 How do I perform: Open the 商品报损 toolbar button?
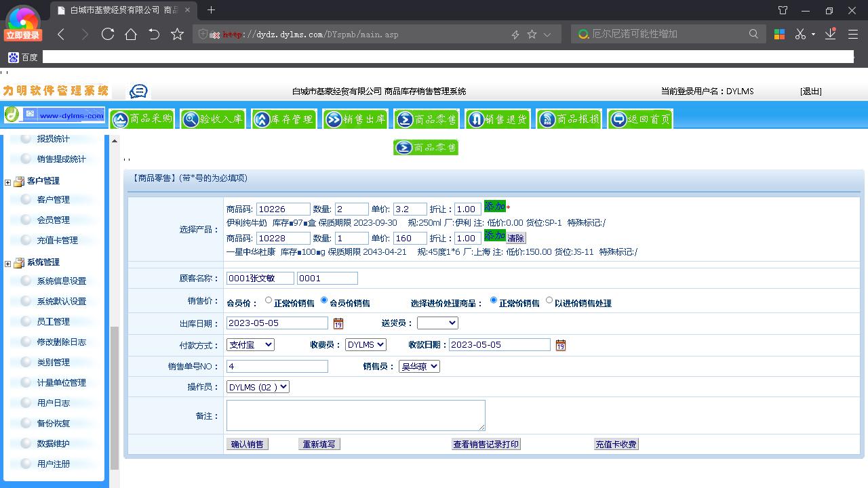coord(569,119)
